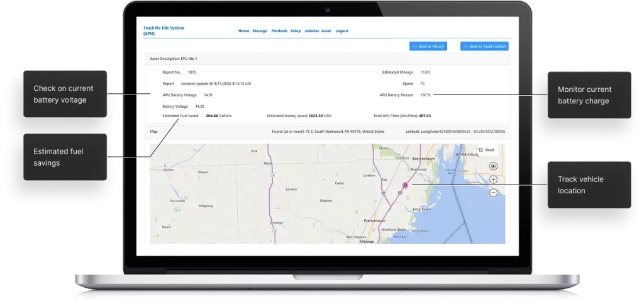This screenshot has height=301, width=644.
Task: Select the Setup menu item
Action: pyautogui.click(x=296, y=31)
